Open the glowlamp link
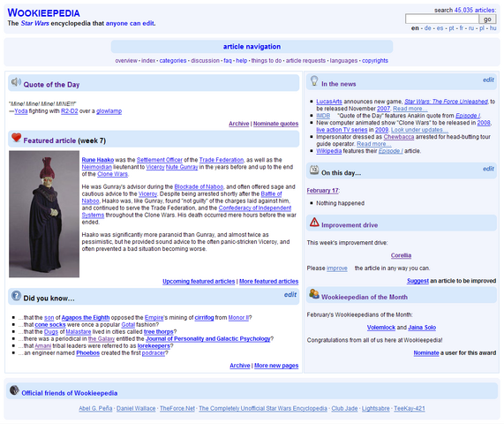Screen dimensions: 504x424 point(109,111)
